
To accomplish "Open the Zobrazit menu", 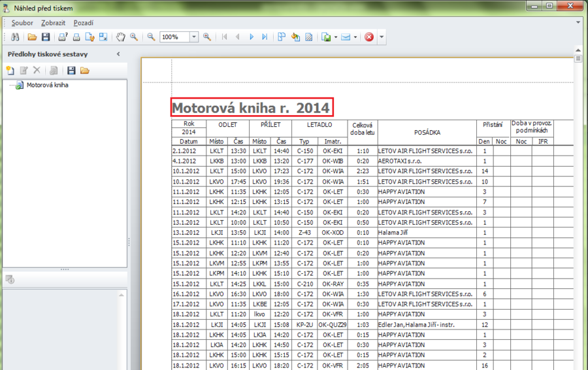I will pyautogui.click(x=53, y=23).
